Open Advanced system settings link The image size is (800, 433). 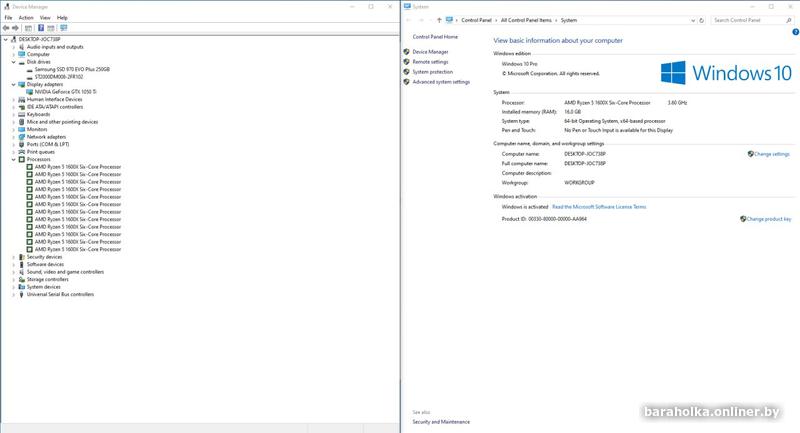[441, 82]
